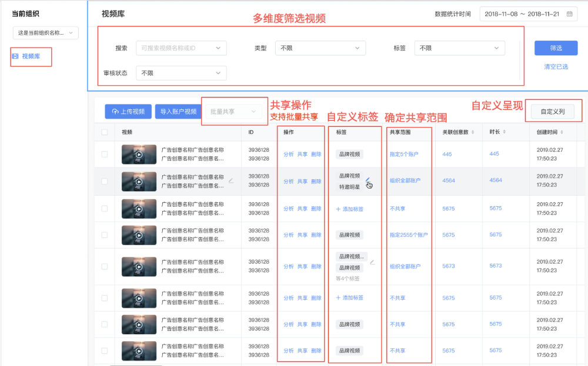Click the 上传视频 button
The image size is (588, 366).
coord(128,112)
